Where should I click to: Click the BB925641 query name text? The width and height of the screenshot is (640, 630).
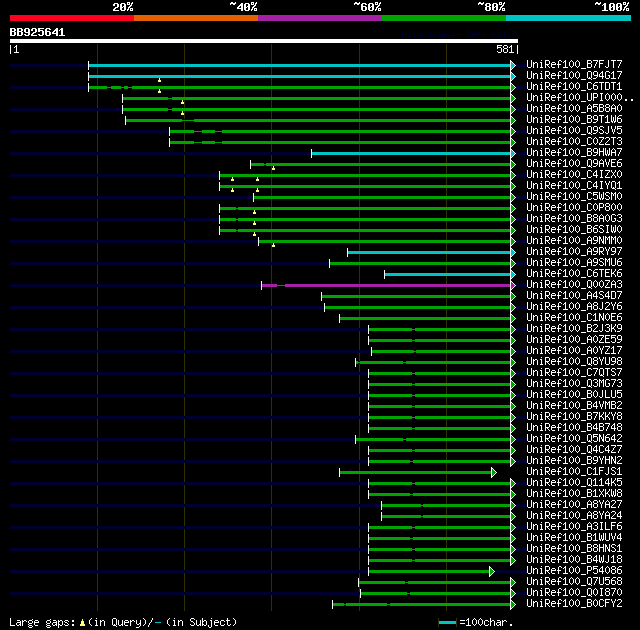37,32
